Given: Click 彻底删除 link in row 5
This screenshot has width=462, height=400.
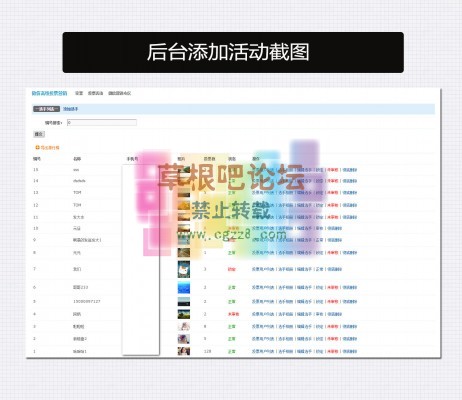Looking at the screenshot, I should tap(350, 302).
